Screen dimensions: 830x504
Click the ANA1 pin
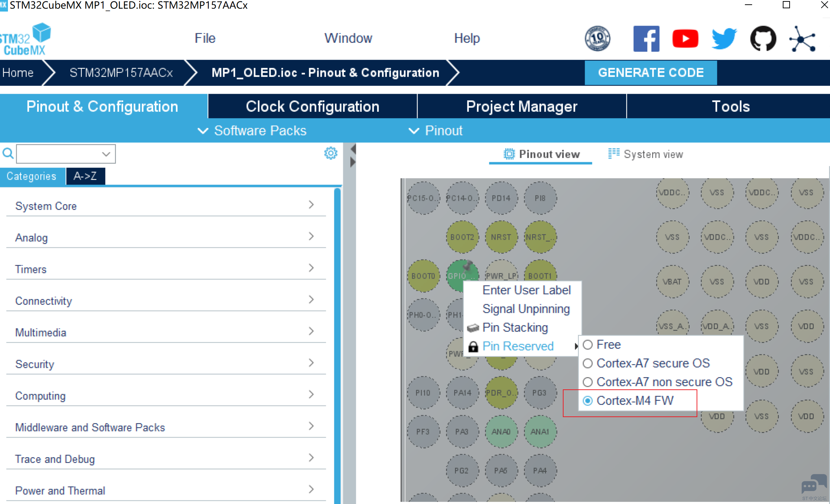pos(540,432)
